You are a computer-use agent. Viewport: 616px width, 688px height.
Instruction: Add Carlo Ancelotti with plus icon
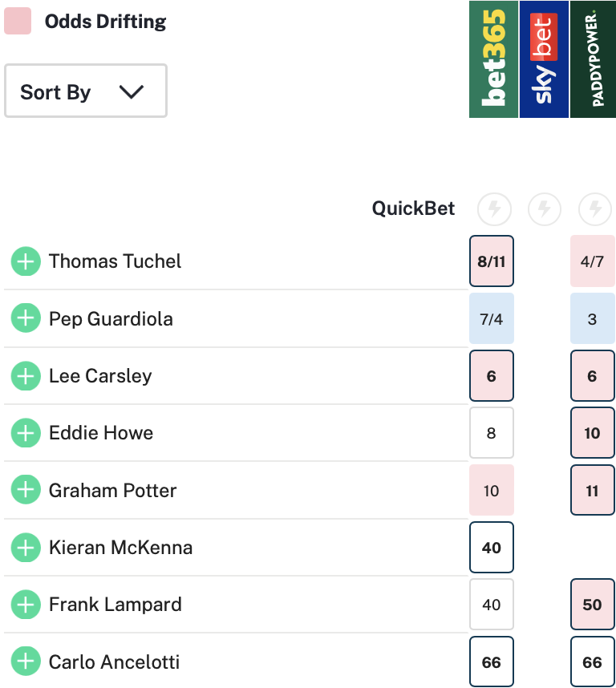(x=26, y=662)
